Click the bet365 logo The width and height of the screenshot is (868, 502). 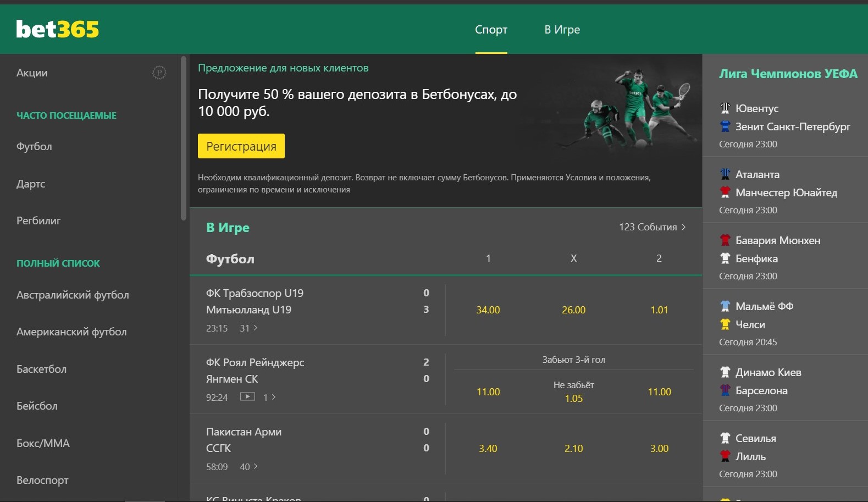coord(58,29)
